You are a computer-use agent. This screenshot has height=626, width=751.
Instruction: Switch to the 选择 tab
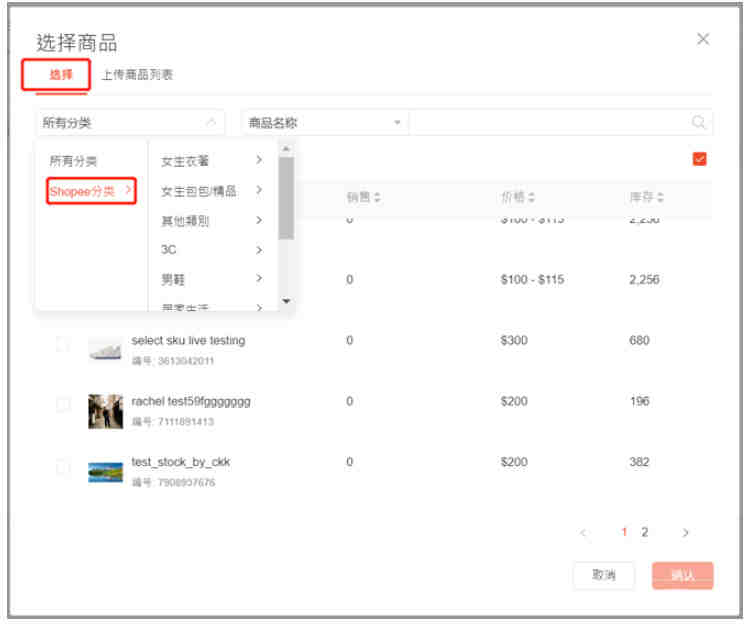pos(61,74)
